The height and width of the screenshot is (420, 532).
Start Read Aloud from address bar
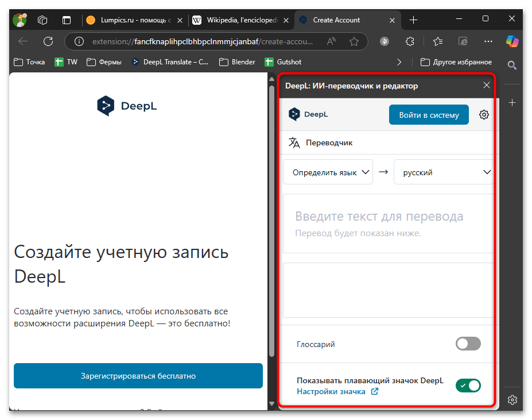click(332, 41)
